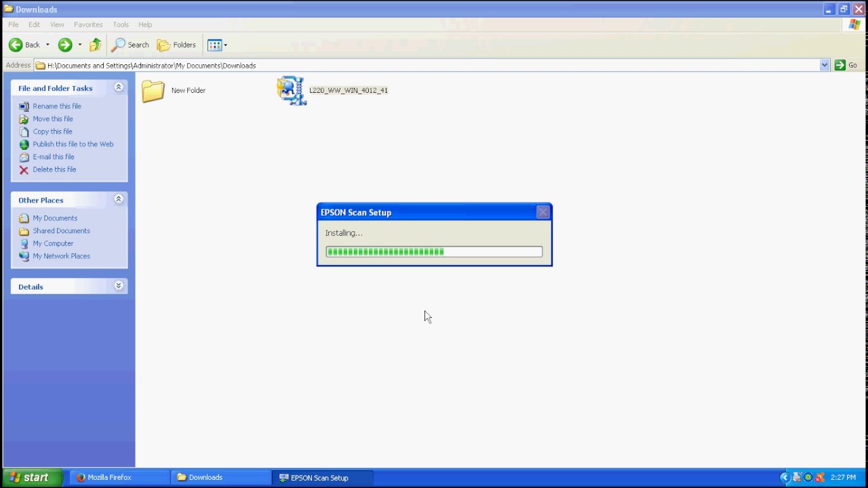Screen dimensions: 868x488
Task: Click Publish this file to the Web
Action: [73, 144]
